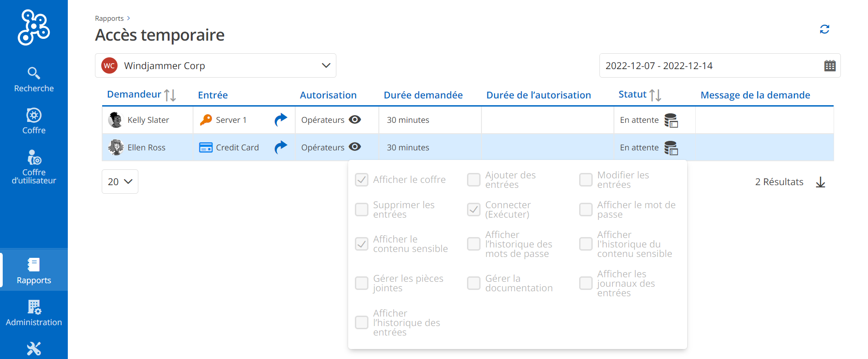
Task: Click Opérateurs in Kelly Slater row
Action: click(x=323, y=120)
